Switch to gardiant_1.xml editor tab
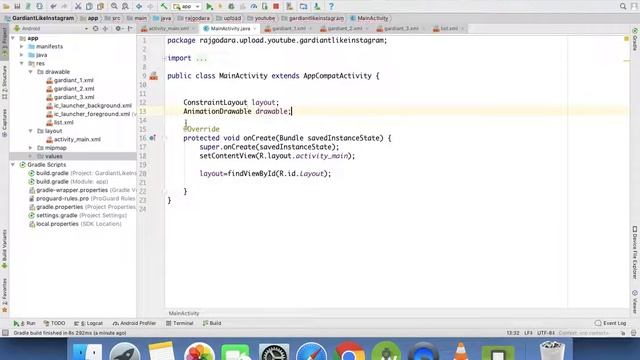Viewport: 640px width, 360px height. pos(289,29)
